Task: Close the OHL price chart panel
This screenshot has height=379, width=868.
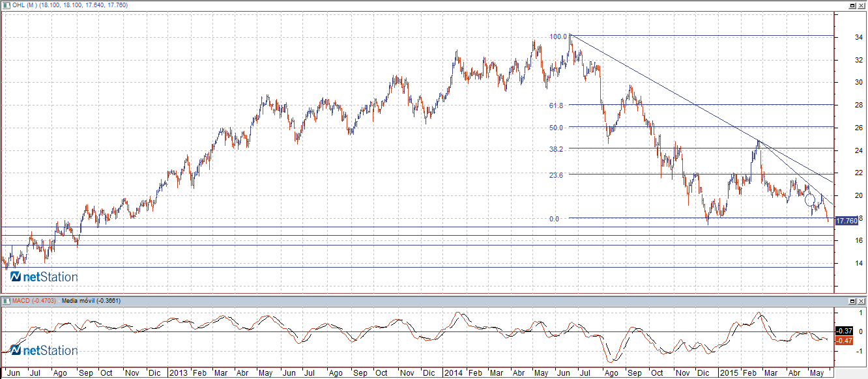Action: point(861,5)
